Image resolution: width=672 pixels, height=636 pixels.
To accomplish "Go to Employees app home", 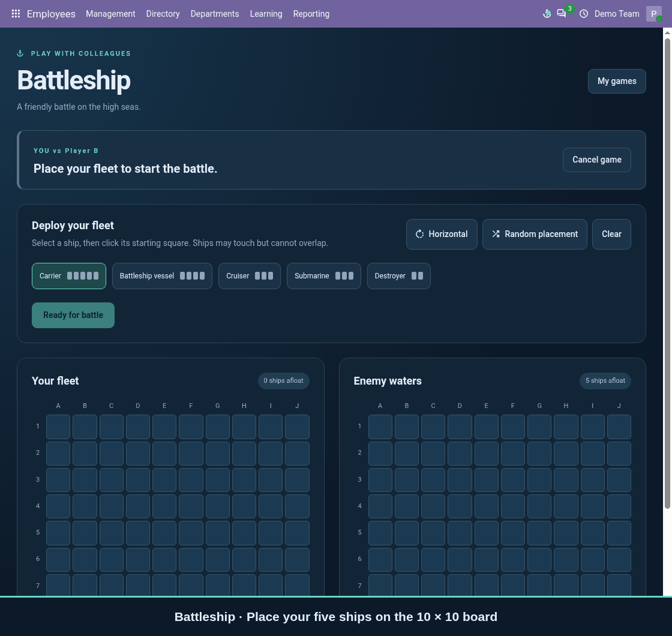I will pos(51,14).
